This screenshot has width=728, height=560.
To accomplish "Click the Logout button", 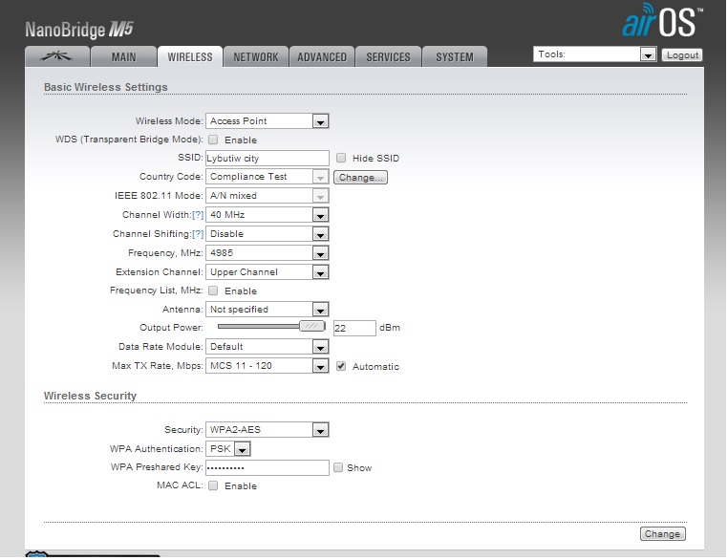I will (x=682, y=54).
